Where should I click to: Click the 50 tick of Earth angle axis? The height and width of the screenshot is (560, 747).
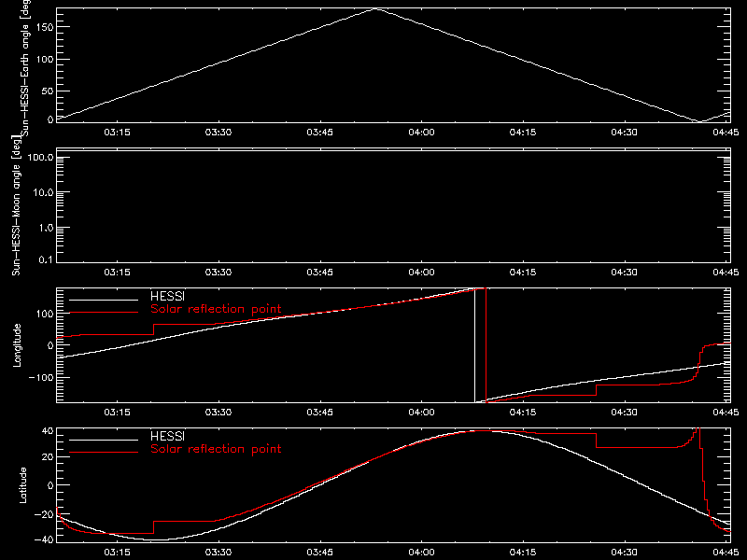click(x=48, y=91)
